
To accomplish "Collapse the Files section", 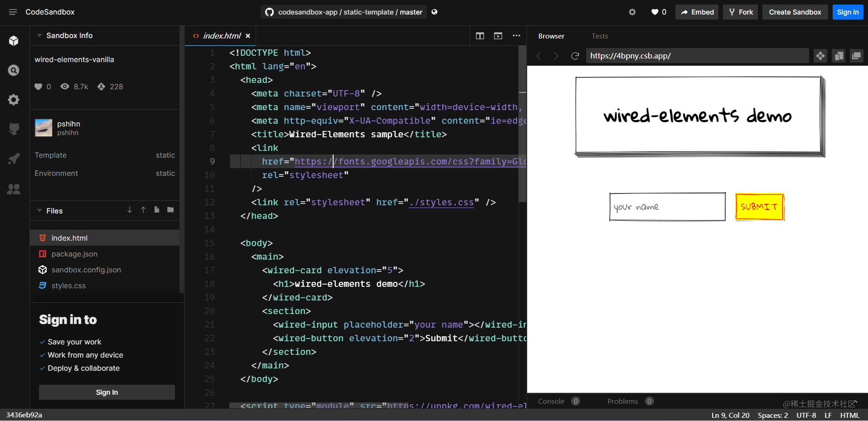I will click(x=39, y=211).
